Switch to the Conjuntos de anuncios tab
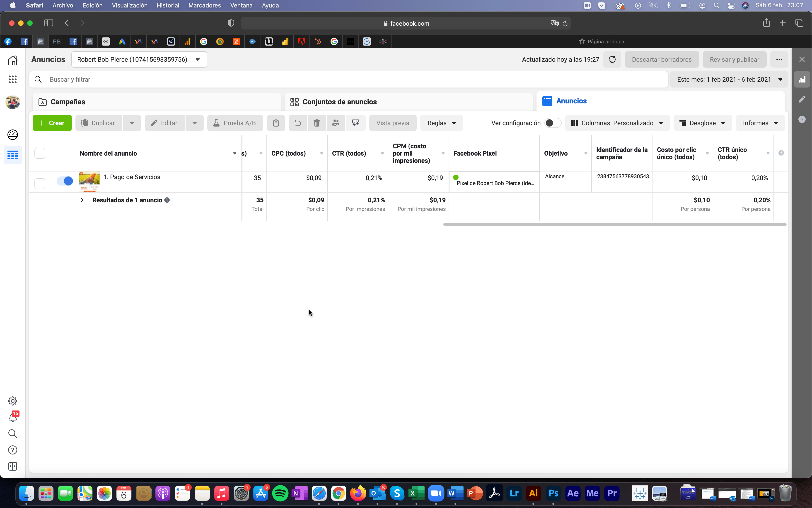This screenshot has height=508, width=812. coord(409,102)
